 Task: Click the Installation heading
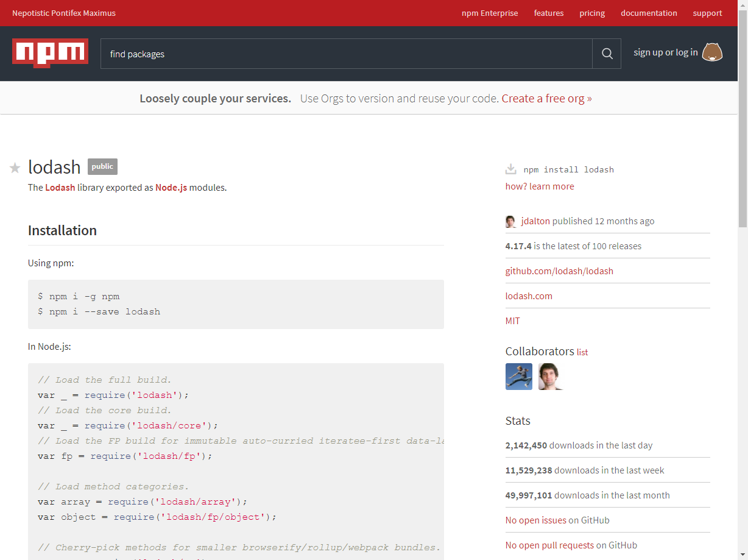pos(62,230)
